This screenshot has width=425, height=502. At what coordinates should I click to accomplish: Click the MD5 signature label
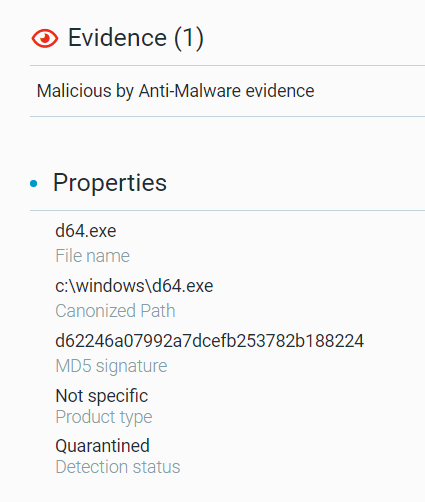[x=111, y=366]
